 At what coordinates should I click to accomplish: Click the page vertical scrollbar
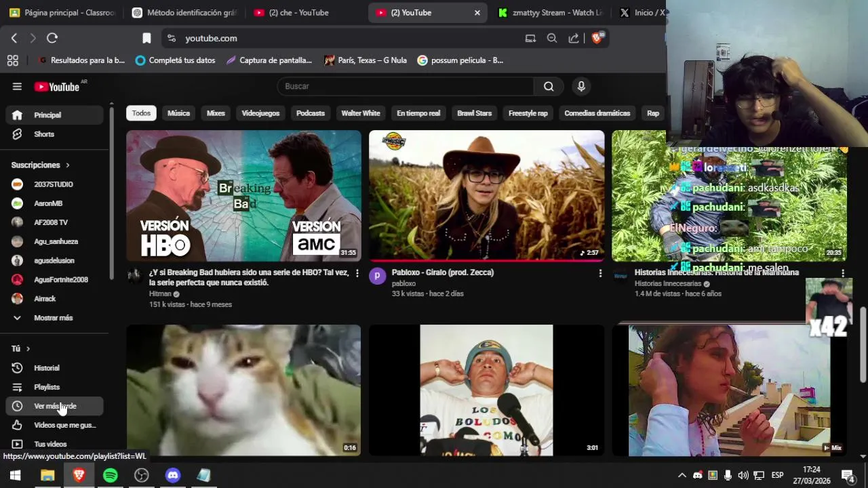point(863,346)
